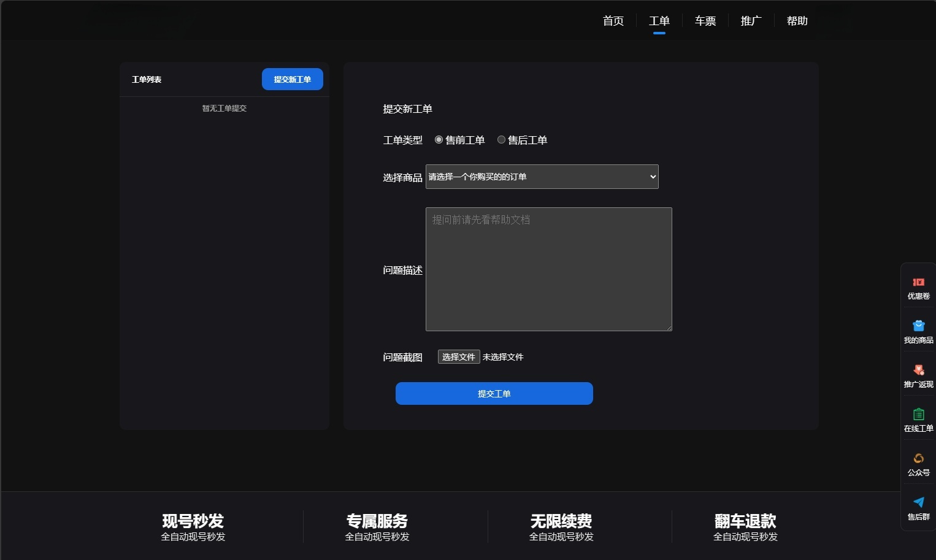
Task: Click the dropdown arrow on the order selector
Action: tap(651, 177)
